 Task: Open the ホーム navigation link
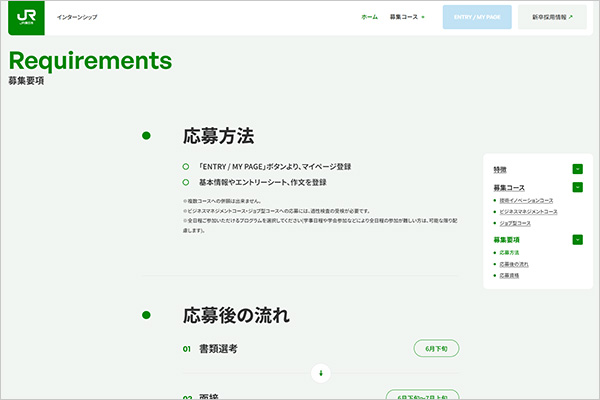pos(369,17)
